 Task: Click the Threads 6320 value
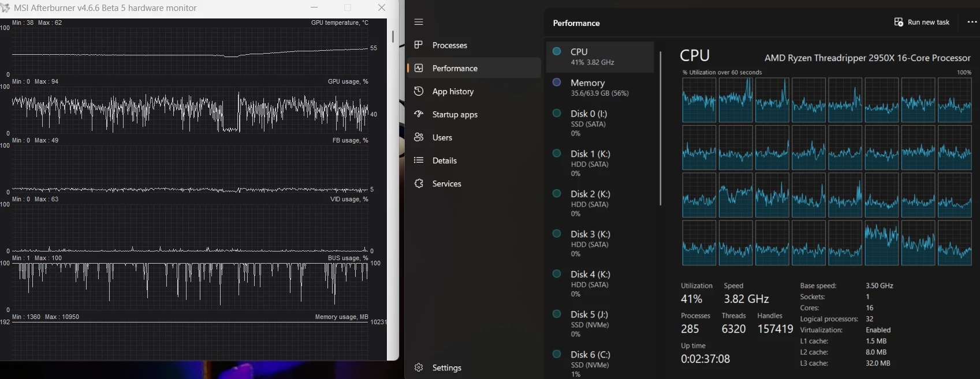[733, 329]
